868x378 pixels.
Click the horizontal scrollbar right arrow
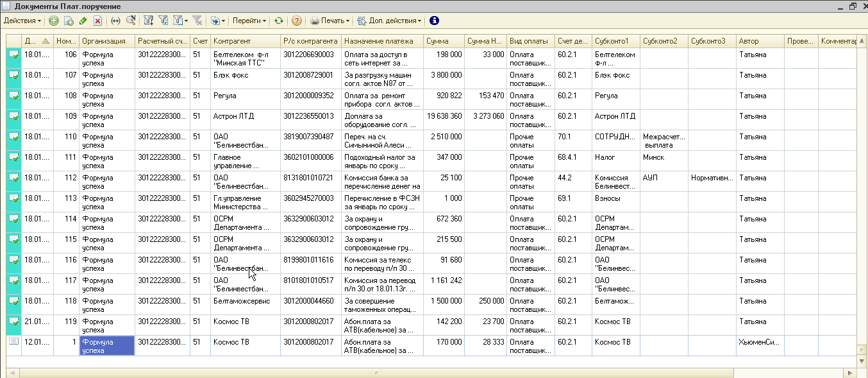tap(850, 373)
